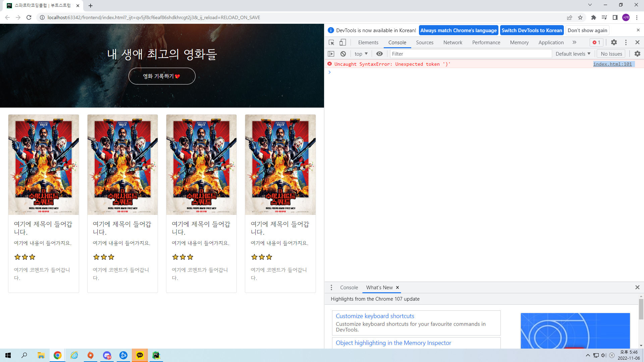Screen dimensions: 644x362
Task: Switch to the Application tab
Action: tap(551, 43)
